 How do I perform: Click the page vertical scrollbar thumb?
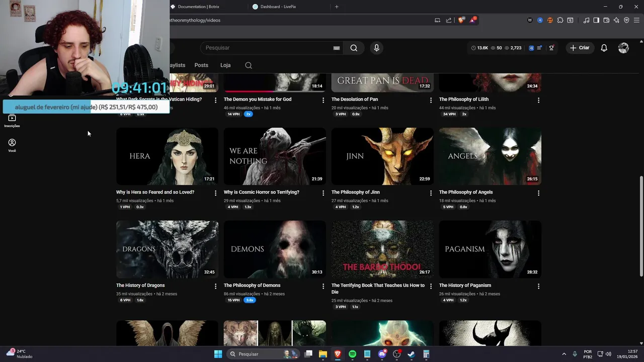click(641, 226)
